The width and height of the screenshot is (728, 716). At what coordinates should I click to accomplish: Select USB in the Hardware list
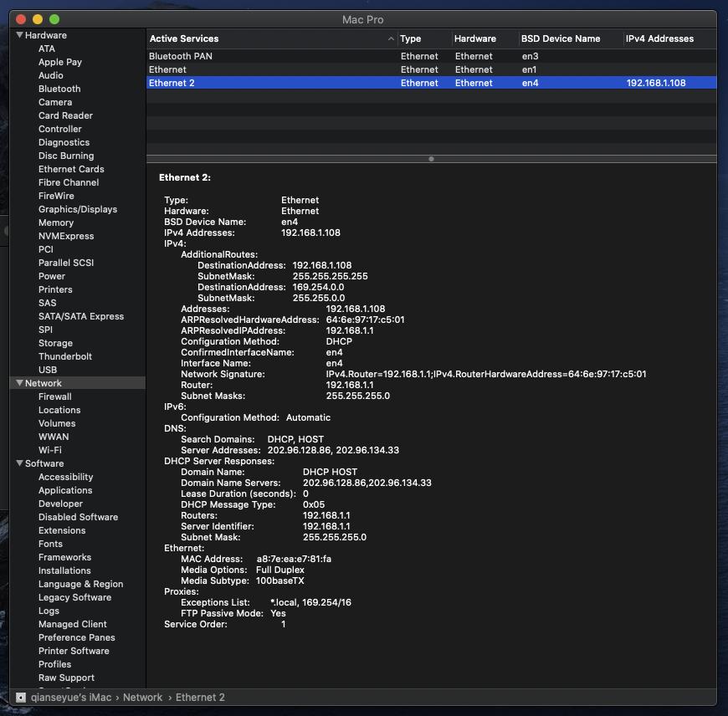pyautogui.click(x=48, y=370)
